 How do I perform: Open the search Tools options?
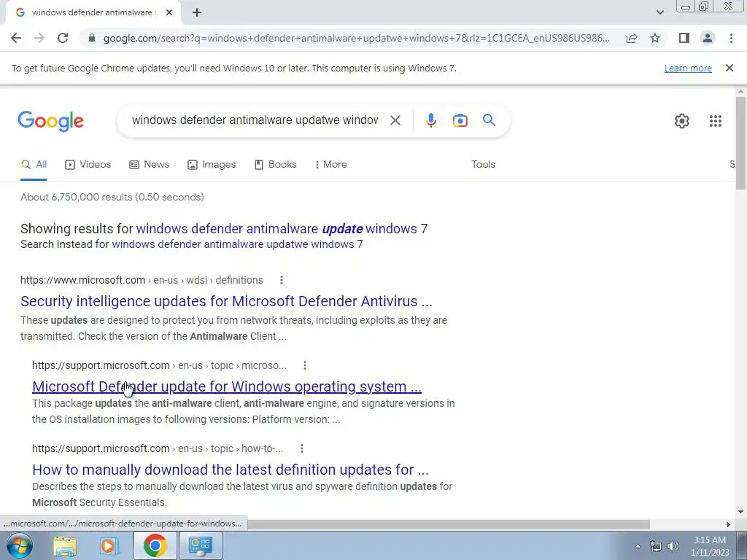483,164
